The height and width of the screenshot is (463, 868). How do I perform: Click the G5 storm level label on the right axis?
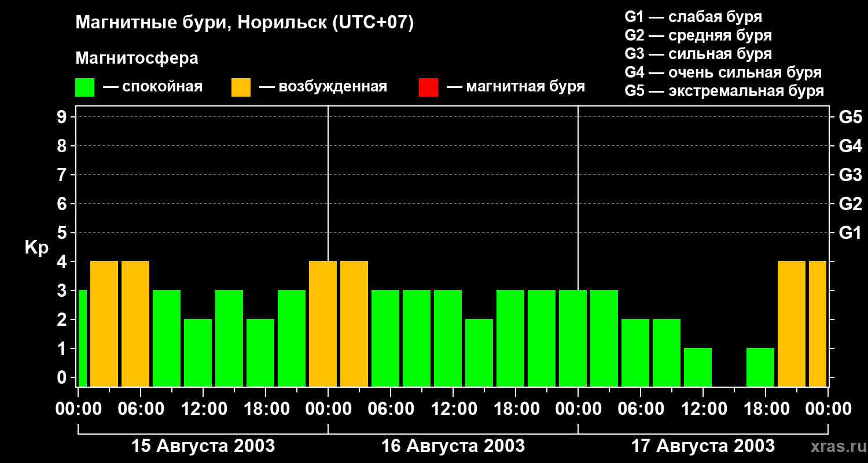pyautogui.click(x=850, y=117)
